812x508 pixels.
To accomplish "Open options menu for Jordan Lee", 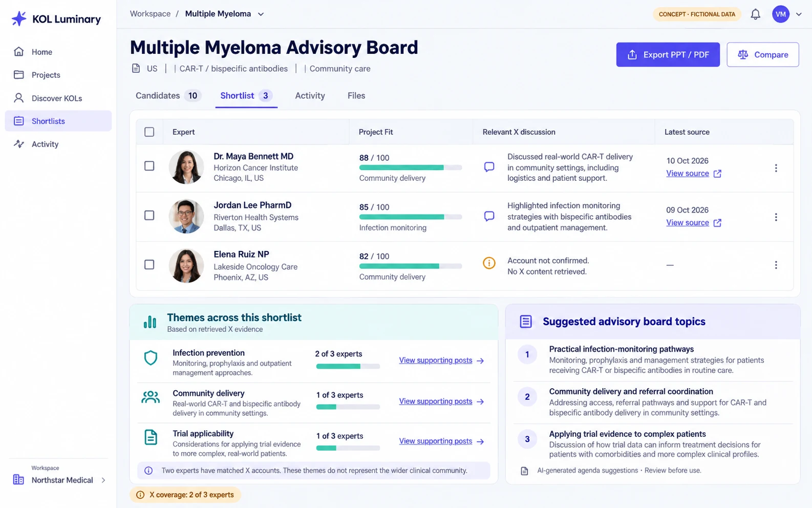I will pos(776,217).
